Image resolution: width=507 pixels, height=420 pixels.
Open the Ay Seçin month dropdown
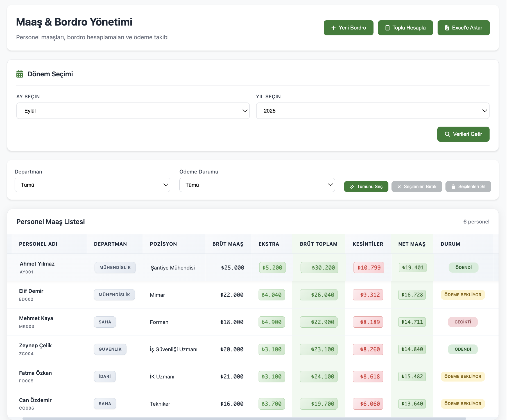(133, 111)
